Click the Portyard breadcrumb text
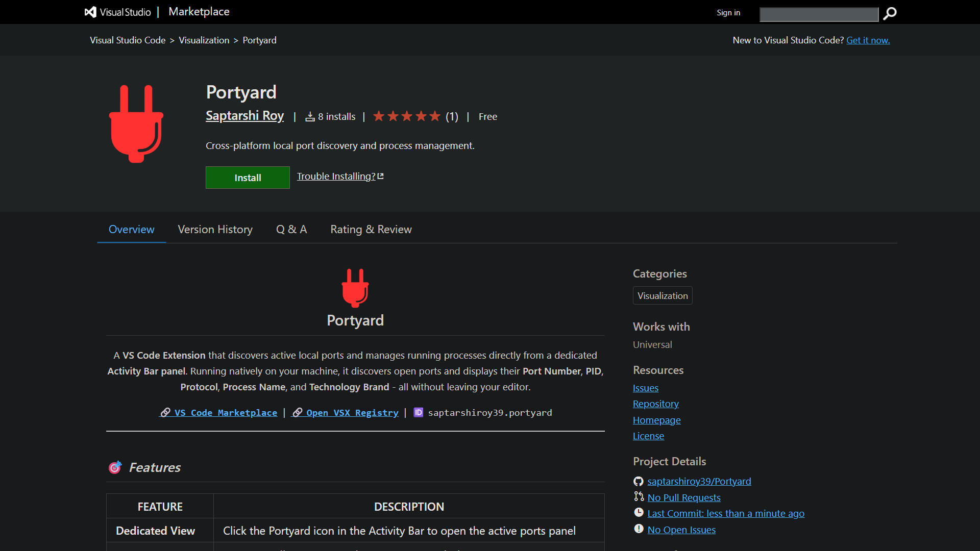980x551 pixels. (259, 40)
